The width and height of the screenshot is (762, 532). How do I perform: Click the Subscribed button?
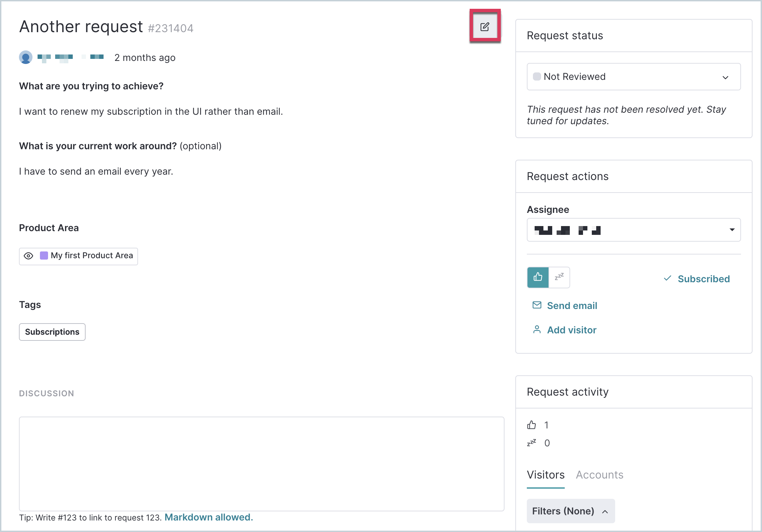coord(697,279)
